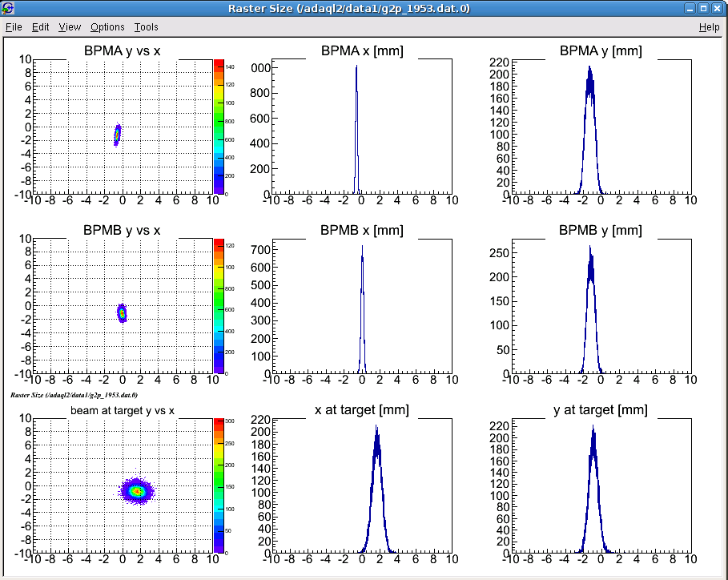Select the 'x at target [mm]' title
Viewport: 728px width, 580px height.
coord(362,410)
